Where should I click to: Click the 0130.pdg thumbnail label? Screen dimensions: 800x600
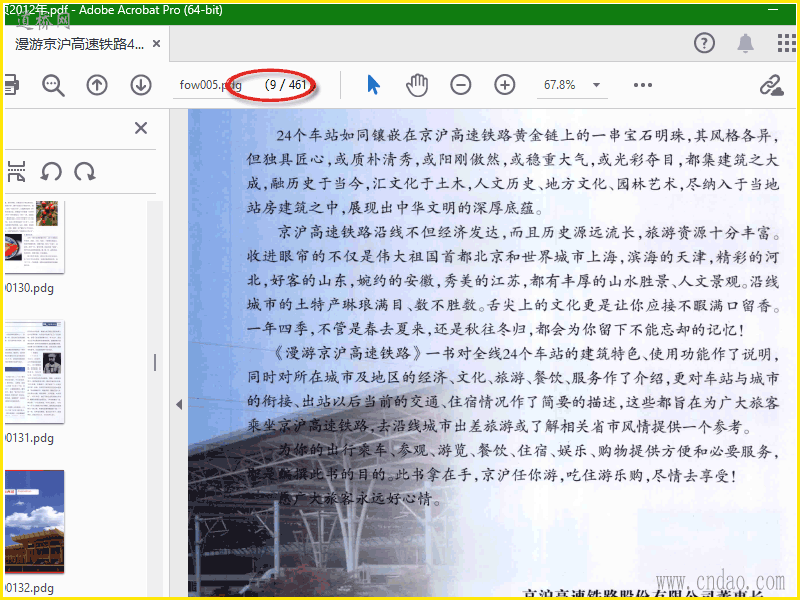(30, 288)
